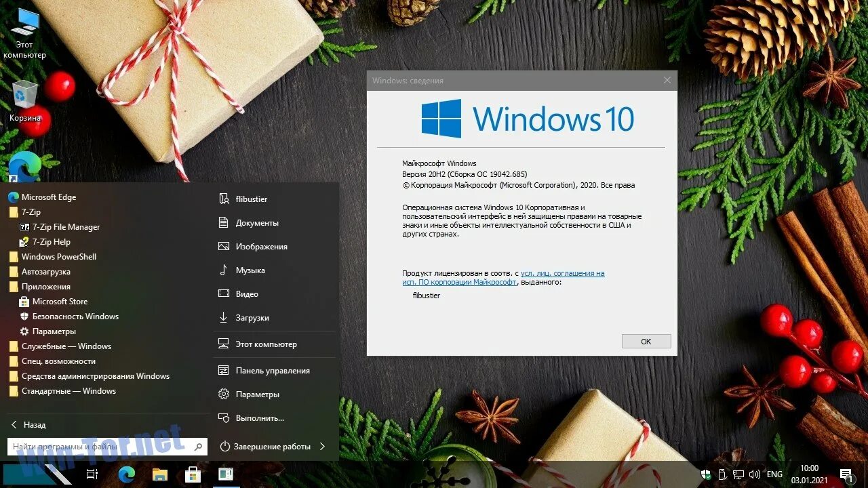Open 7-Zip Help entry
This screenshot has width=868, height=488.
coord(45,242)
